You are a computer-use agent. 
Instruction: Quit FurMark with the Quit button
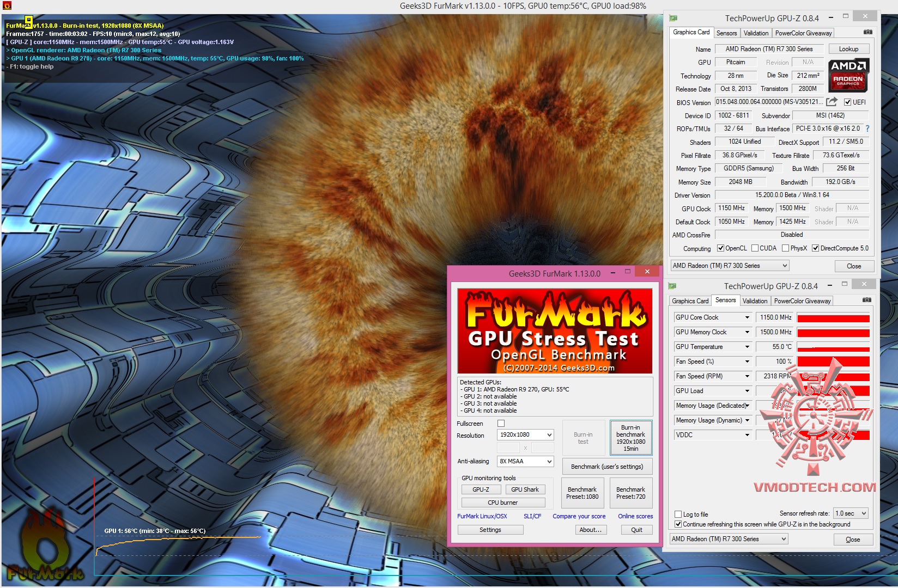tap(636, 530)
